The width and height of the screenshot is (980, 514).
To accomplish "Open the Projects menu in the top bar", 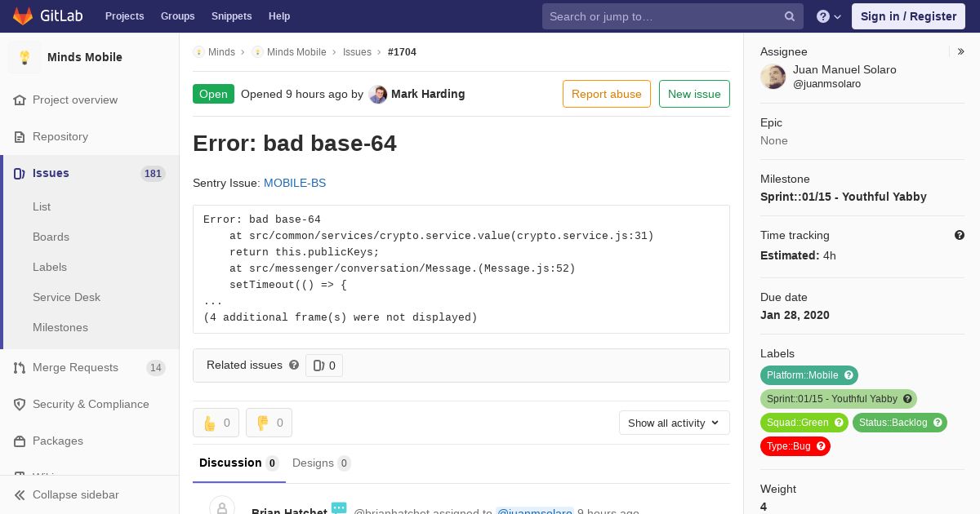I will click(124, 16).
